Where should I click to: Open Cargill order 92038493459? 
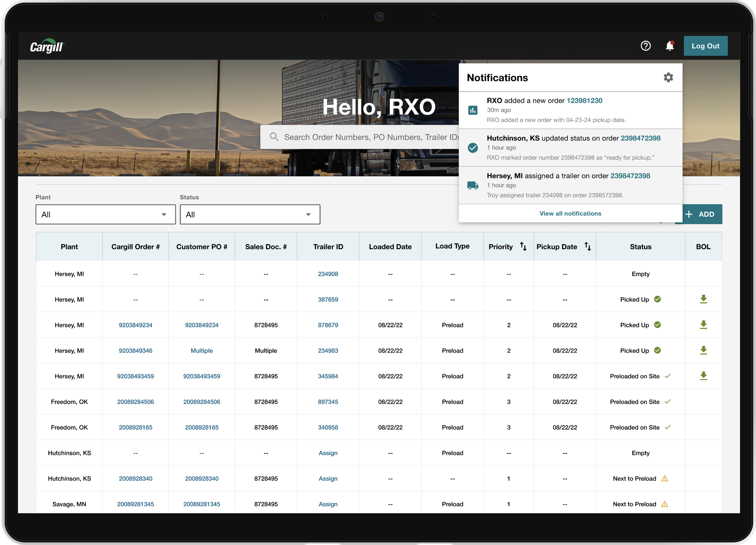coord(135,376)
